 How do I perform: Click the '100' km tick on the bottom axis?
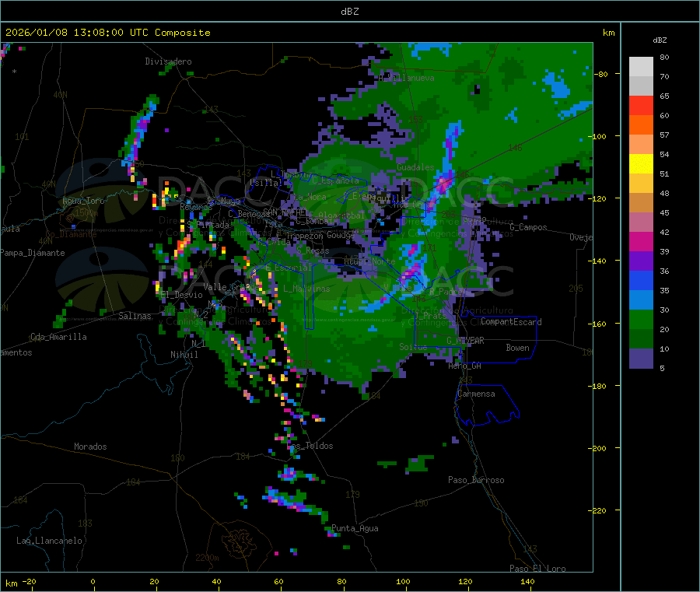pos(404,582)
